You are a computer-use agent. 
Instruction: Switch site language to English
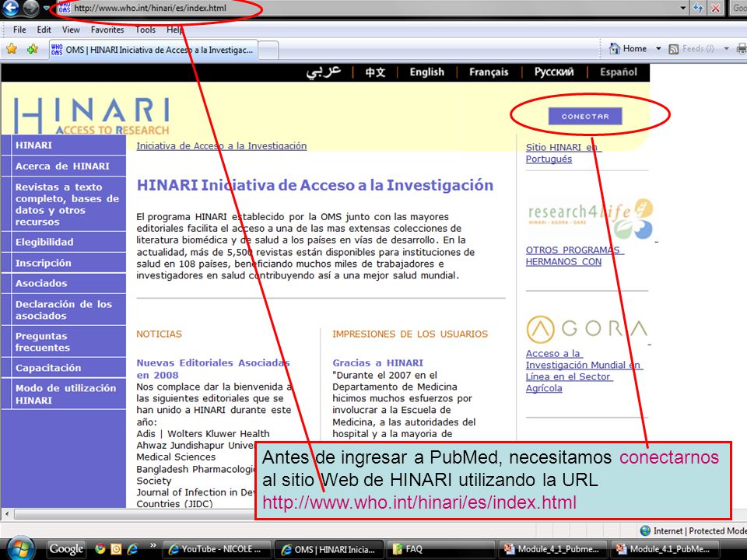point(427,72)
